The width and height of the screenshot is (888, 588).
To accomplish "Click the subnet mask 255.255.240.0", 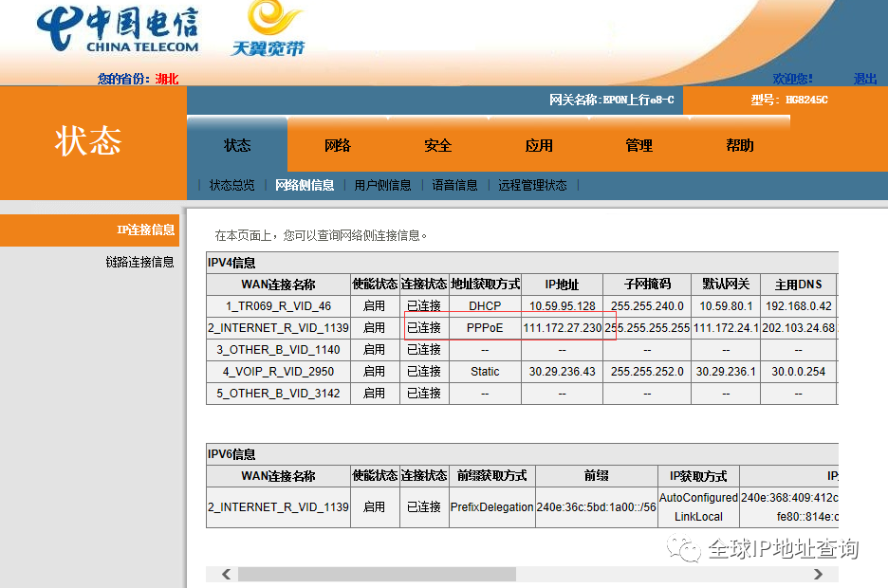I will tap(647, 306).
